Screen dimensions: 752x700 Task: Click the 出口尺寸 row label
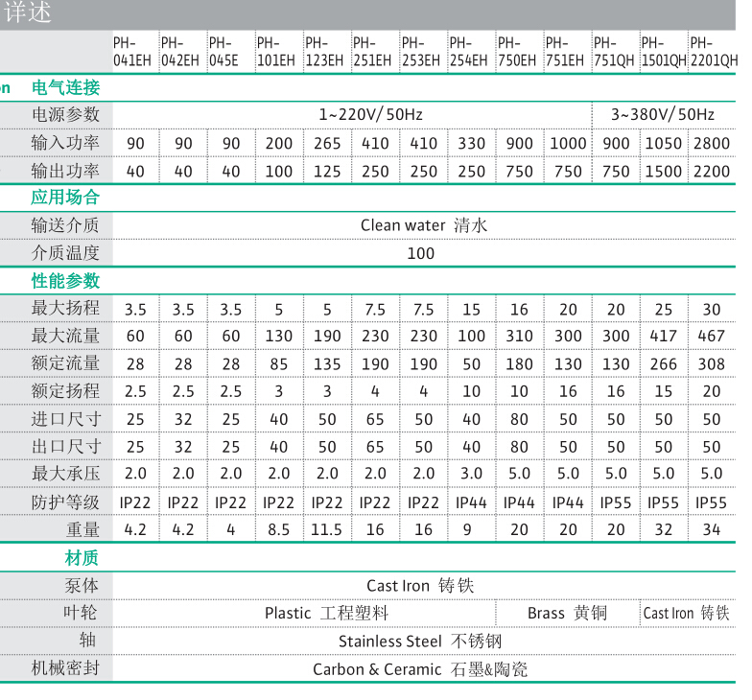tap(66, 447)
